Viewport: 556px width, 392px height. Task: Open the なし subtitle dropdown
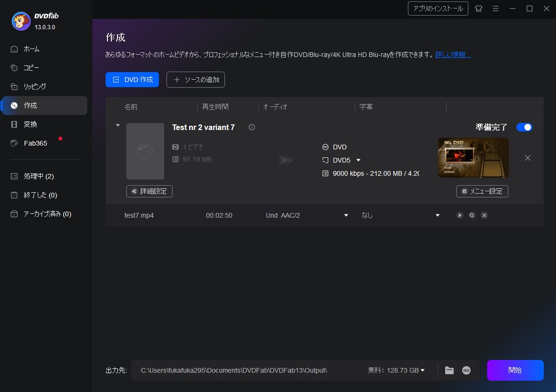click(438, 215)
